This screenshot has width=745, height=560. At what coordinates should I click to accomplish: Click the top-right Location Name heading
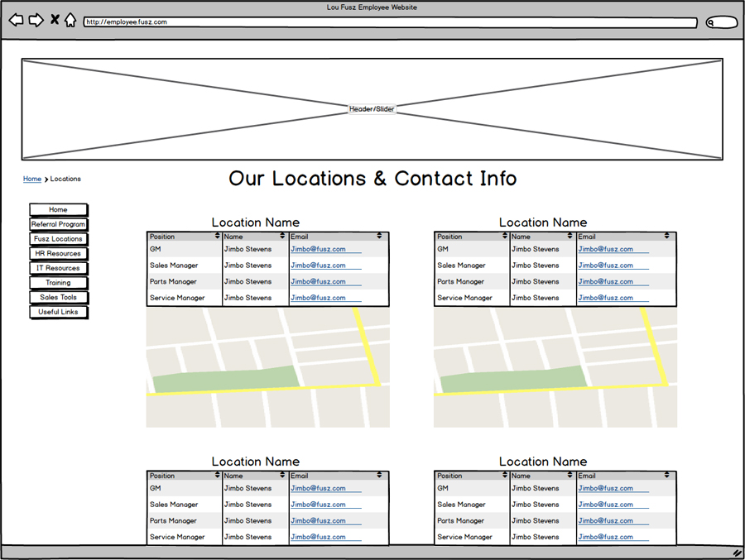(x=543, y=223)
